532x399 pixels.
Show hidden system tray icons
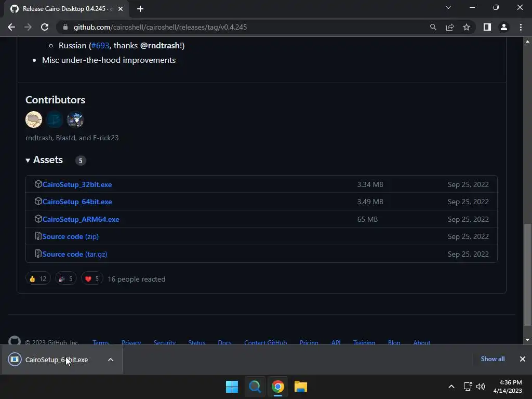(451, 387)
